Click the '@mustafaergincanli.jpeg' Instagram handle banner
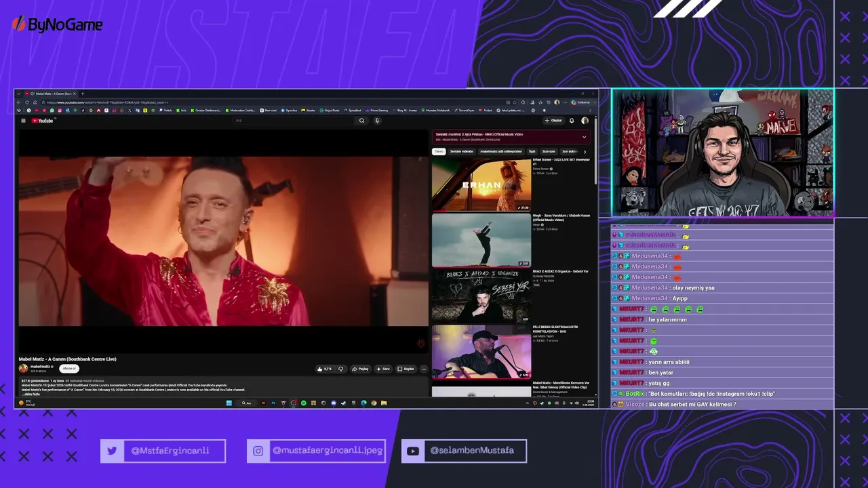This screenshot has width=868, height=488. [316, 451]
